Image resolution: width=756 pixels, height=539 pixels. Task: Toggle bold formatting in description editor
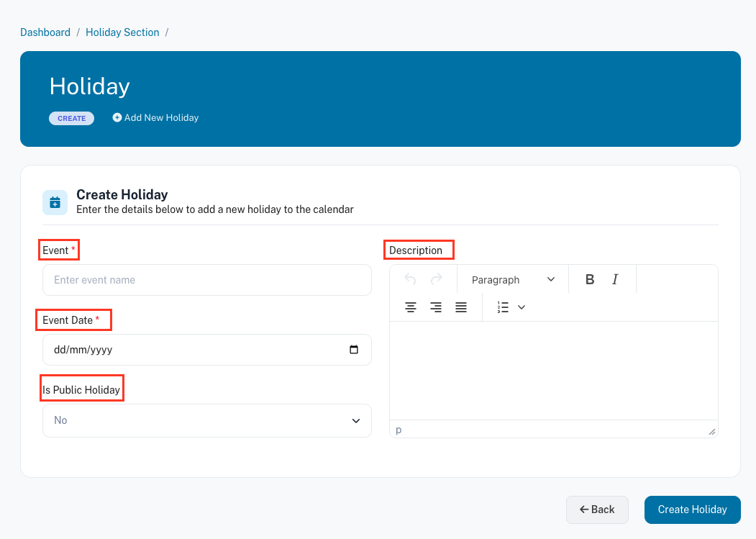coord(590,280)
